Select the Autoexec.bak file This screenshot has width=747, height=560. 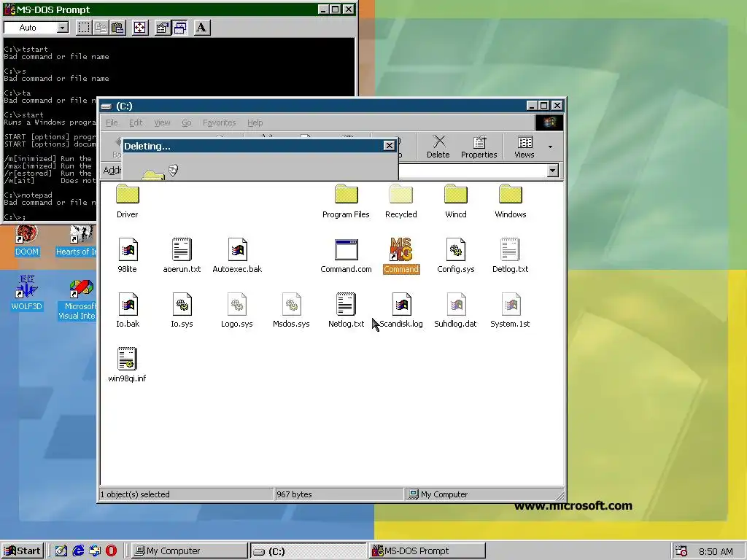237,256
